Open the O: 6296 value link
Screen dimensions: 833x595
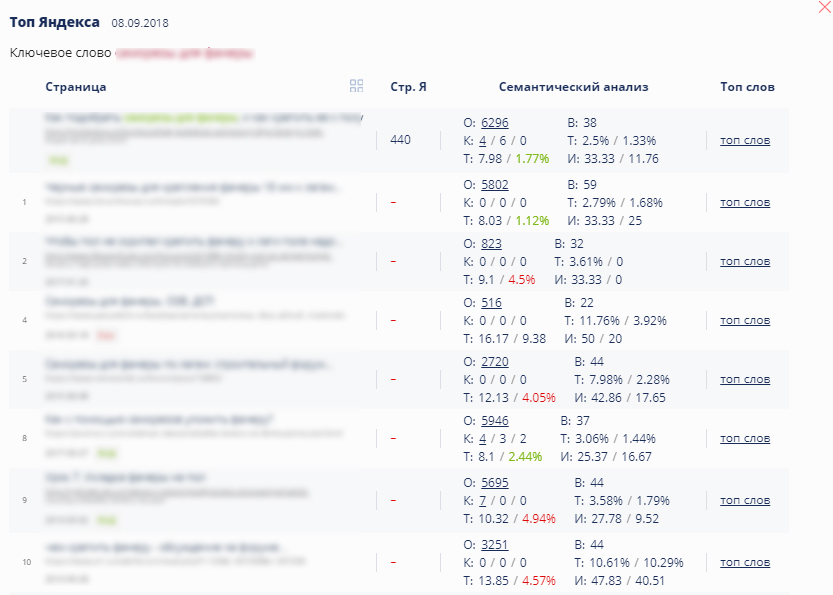[495, 123]
